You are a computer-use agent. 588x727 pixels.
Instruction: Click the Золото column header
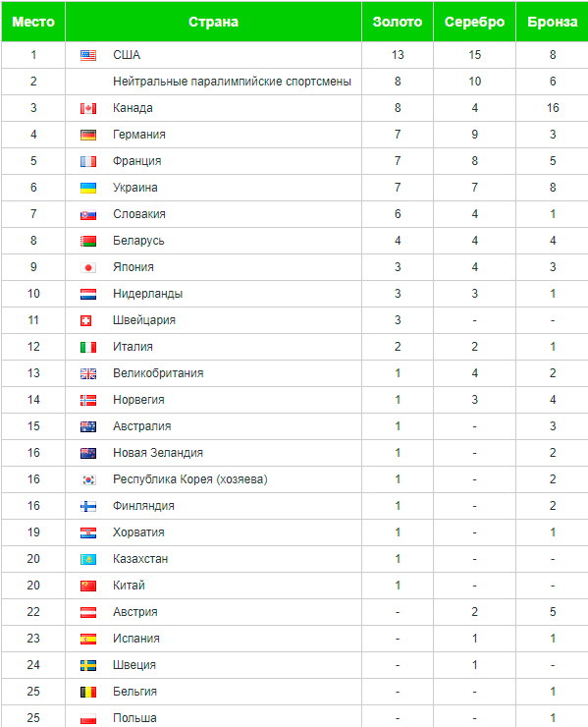398,22
